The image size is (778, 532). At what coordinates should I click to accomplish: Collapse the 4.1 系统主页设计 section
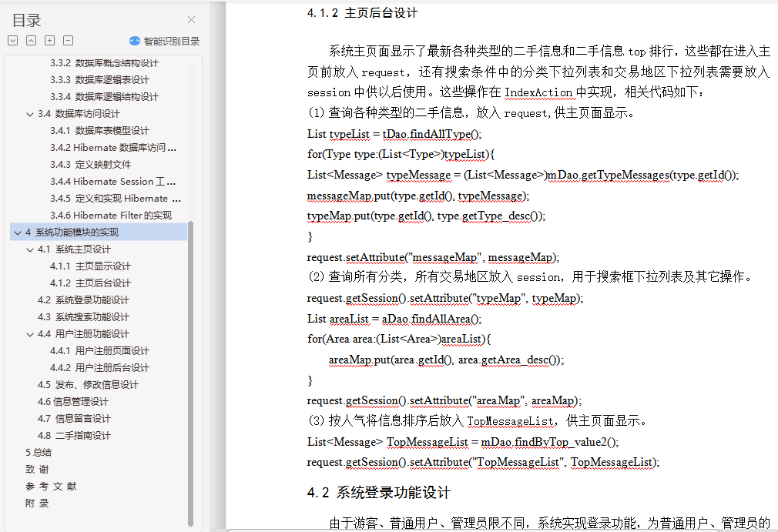point(30,249)
